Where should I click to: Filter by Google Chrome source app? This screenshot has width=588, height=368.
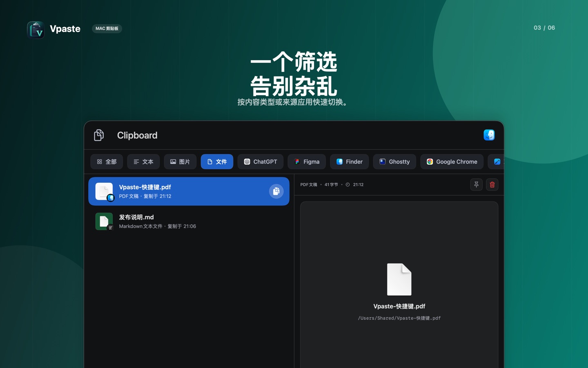[x=452, y=162]
